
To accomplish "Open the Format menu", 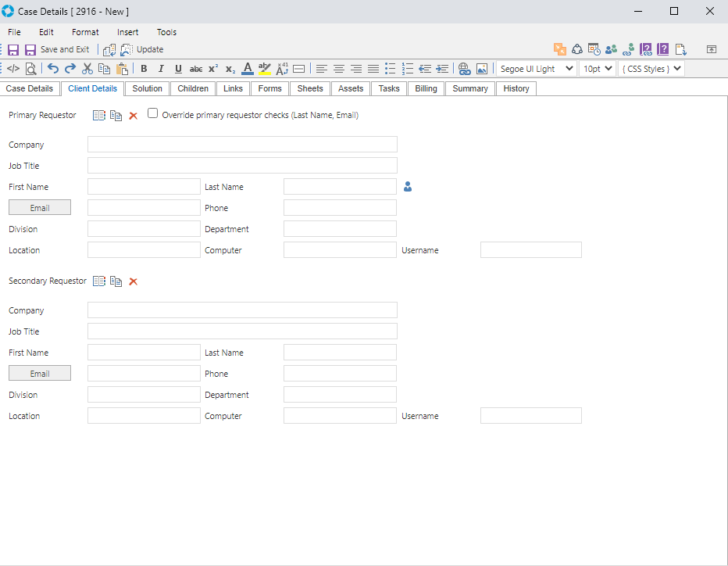I will [85, 32].
